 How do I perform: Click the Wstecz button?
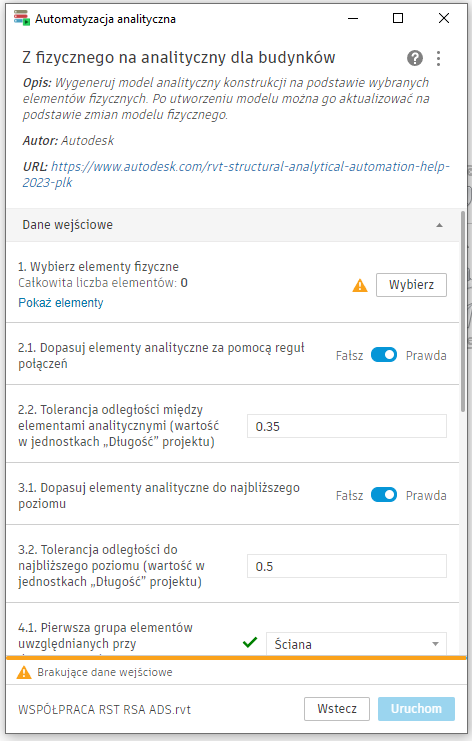click(337, 709)
